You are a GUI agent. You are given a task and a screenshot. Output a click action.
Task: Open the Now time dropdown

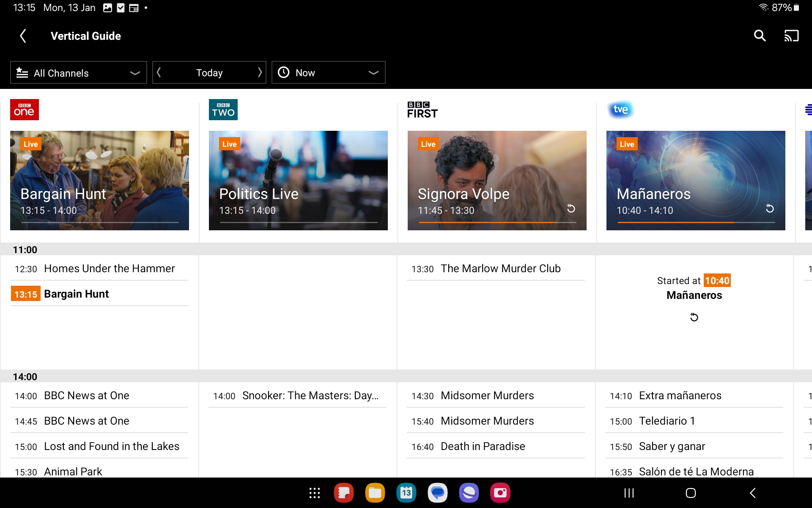328,73
